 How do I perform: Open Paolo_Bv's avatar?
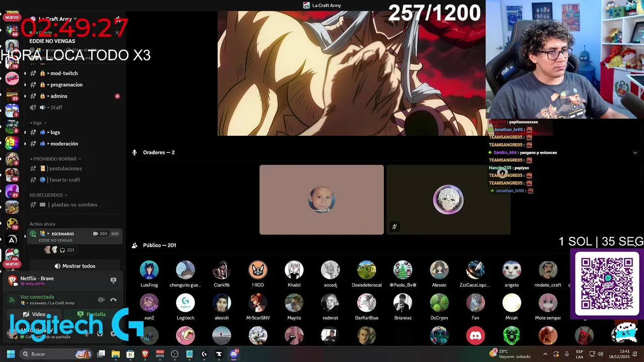coord(403,270)
